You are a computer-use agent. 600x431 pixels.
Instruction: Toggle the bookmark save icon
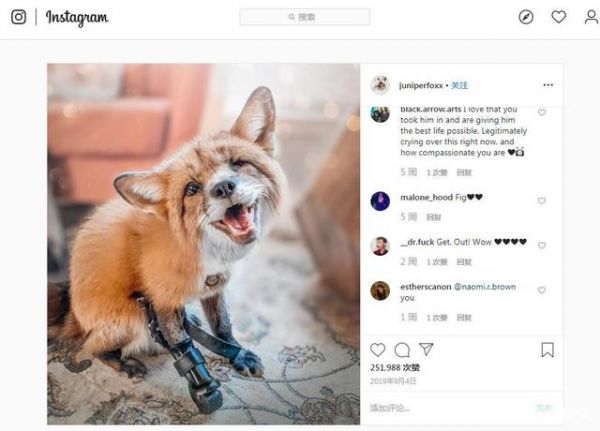pos(547,350)
